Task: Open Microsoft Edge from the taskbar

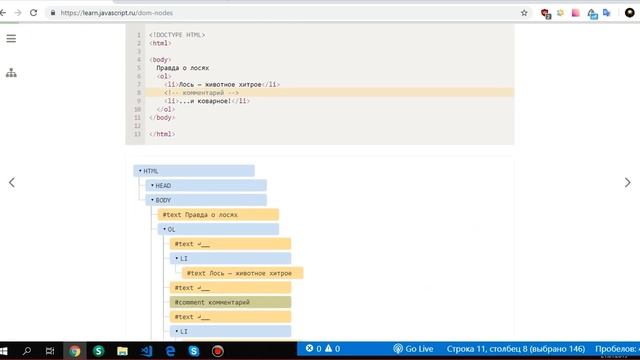Action: click(x=170, y=351)
